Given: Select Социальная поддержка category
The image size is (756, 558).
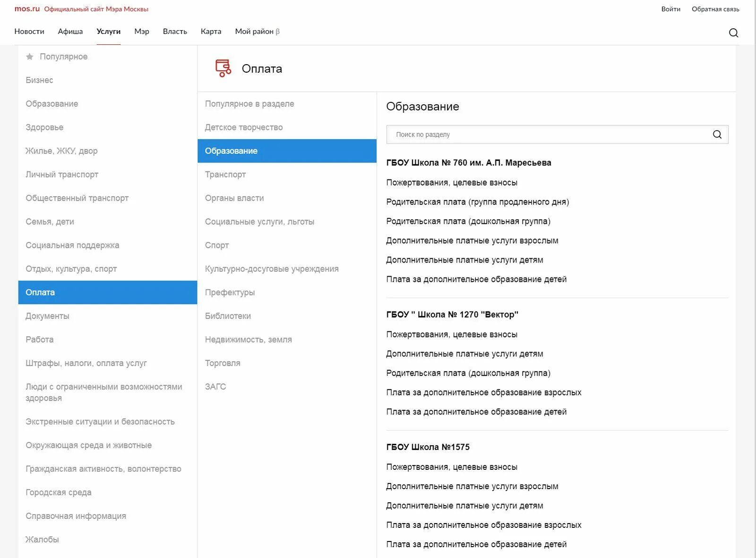Looking at the screenshot, I should (x=108, y=245).
